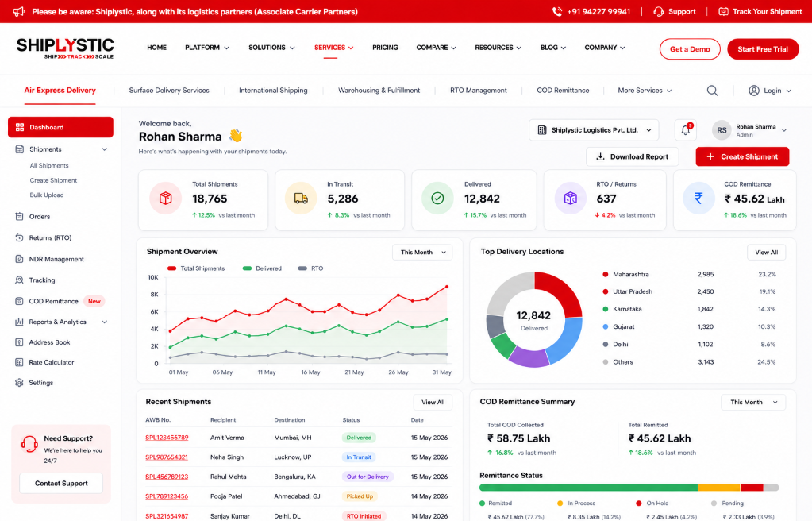Image resolution: width=812 pixels, height=521 pixels.
Task: Open search with the magnifier icon
Action: coord(712,91)
